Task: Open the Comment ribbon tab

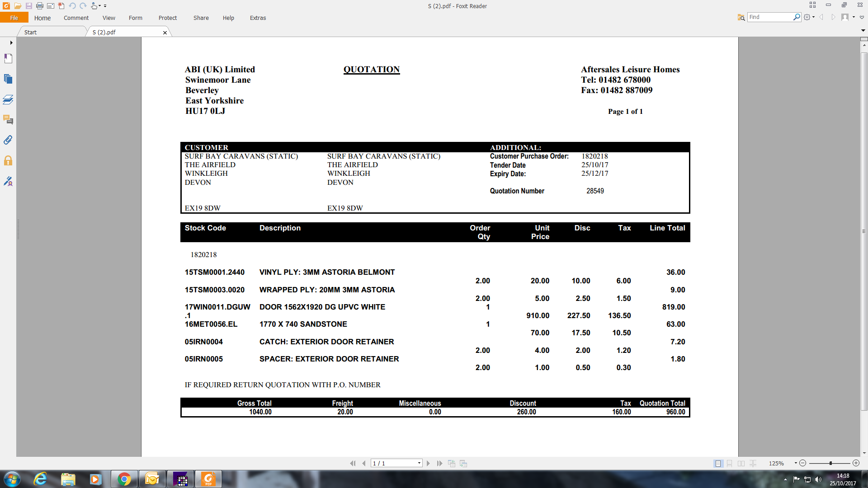Action: [x=76, y=18]
